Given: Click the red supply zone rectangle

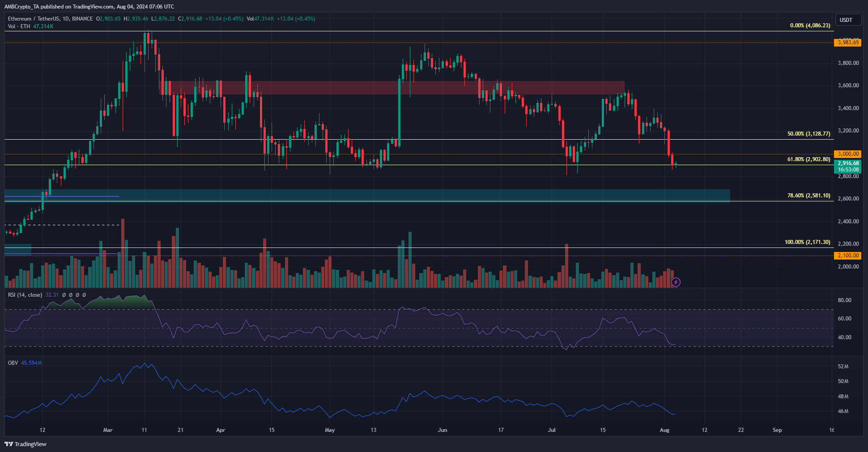Looking at the screenshot, I should tap(392, 88).
